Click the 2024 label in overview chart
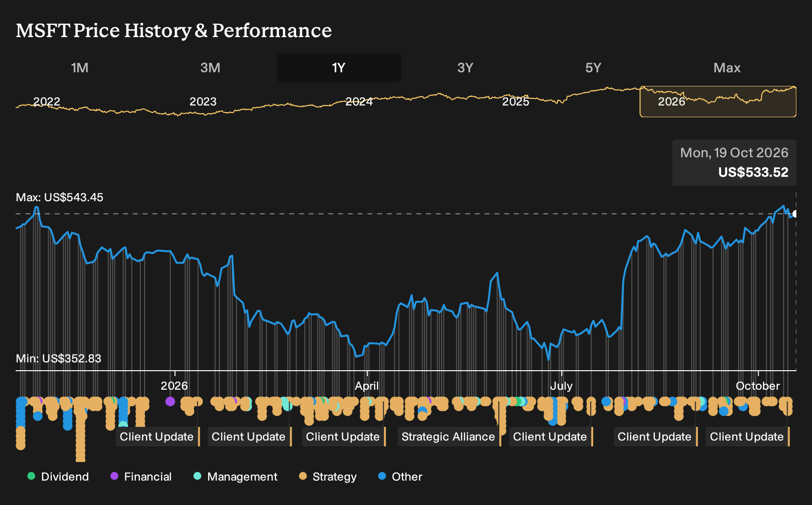Image resolution: width=812 pixels, height=505 pixels. point(359,102)
